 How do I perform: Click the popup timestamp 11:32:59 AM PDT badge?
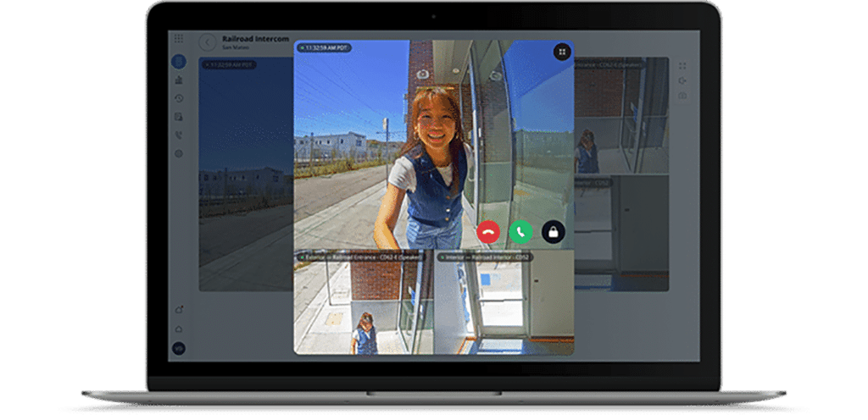click(325, 48)
